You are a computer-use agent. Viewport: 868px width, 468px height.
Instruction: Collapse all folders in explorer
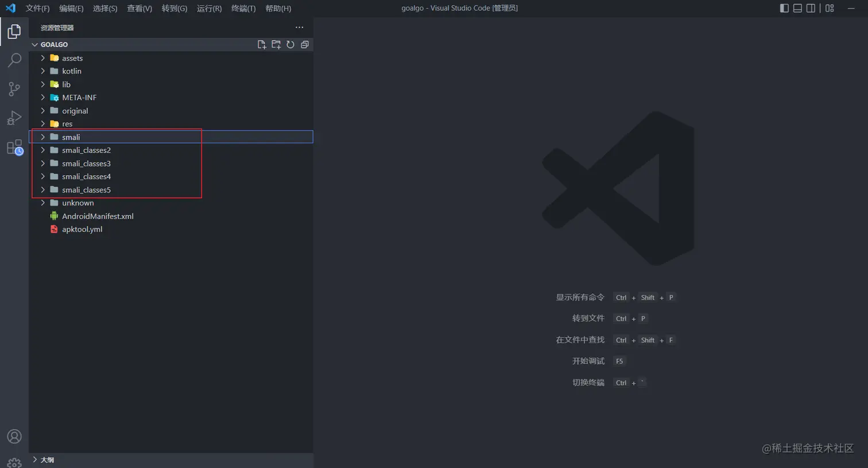[x=305, y=44]
